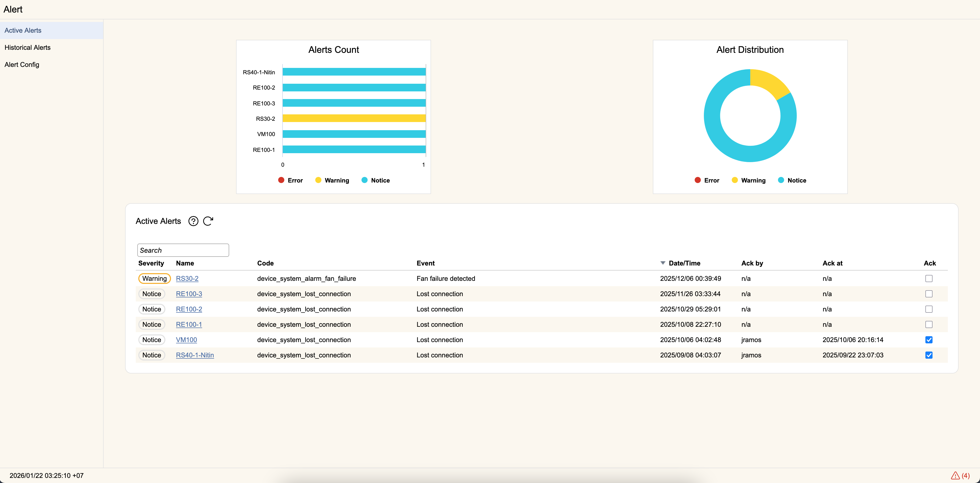Click the Date/Time sort arrow
Screen dimensions: 980x483
(663, 263)
